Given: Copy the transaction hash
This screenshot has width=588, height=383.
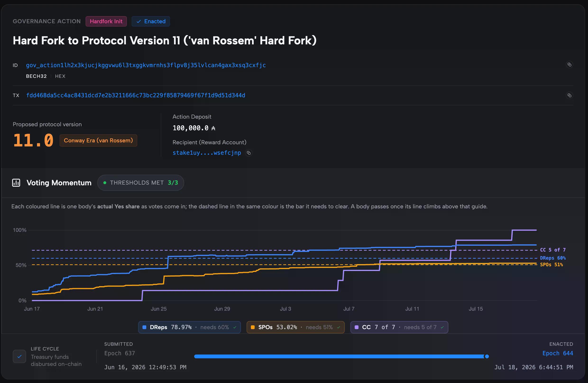Looking at the screenshot, I should (569, 95).
